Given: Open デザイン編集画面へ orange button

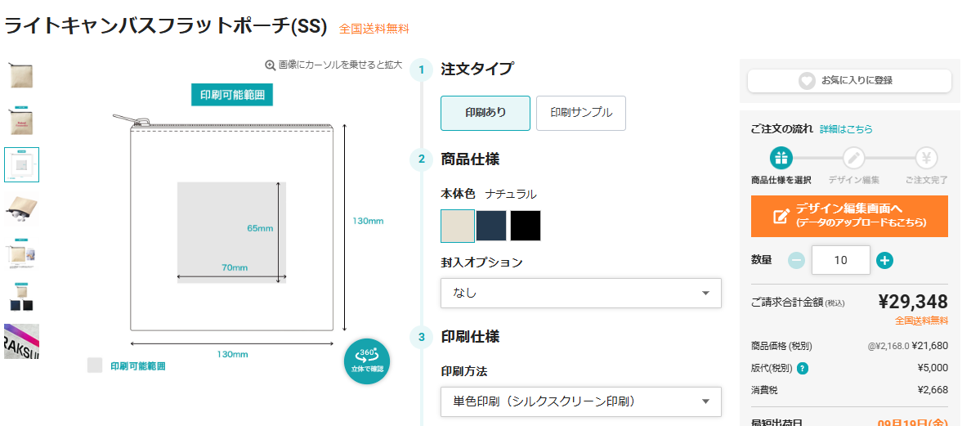Looking at the screenshot, I should point(849,216).
